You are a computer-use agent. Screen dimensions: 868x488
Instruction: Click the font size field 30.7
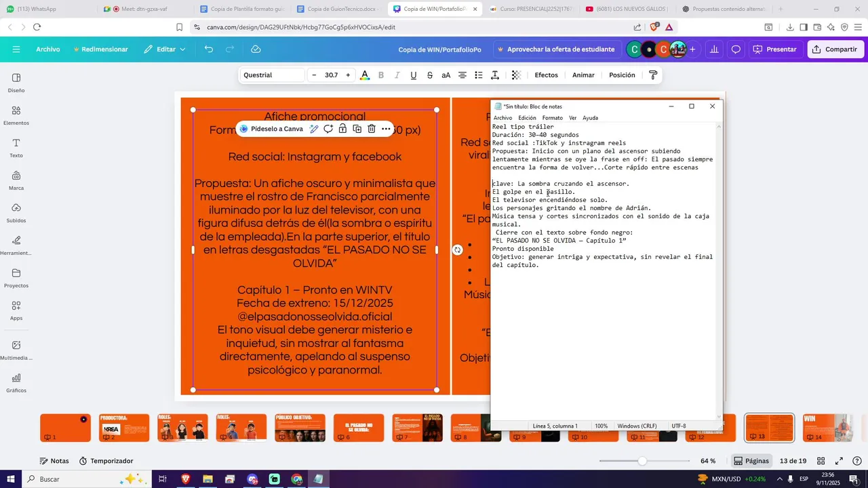click(x=331, y=75)
